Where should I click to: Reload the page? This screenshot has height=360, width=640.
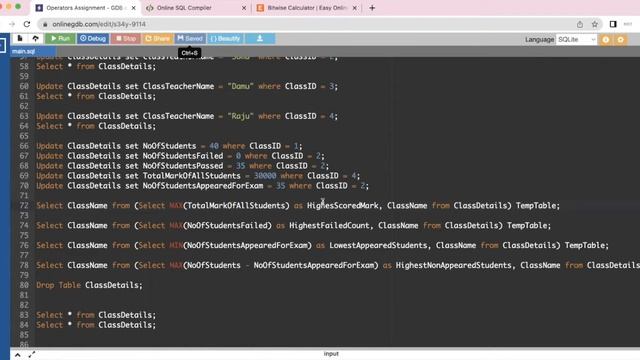tap(27, 24)
